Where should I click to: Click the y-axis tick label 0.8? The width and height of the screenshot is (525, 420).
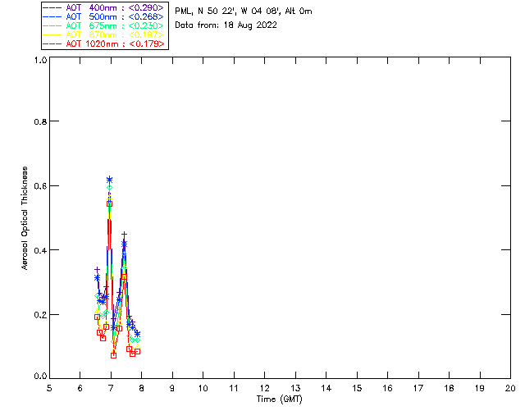(x=40, y=121)
